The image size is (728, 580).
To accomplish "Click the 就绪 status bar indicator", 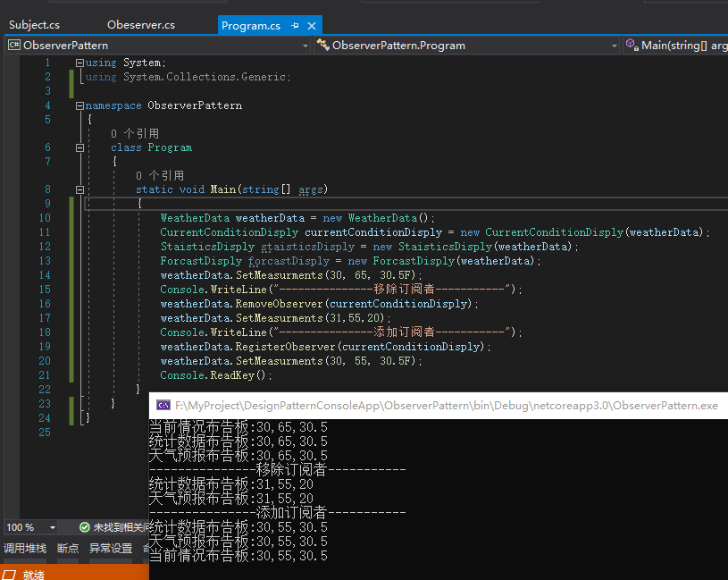I will [33, 575].
